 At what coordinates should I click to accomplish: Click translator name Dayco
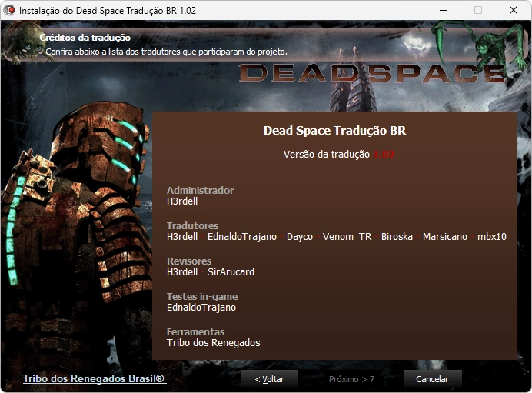point(300,237)
